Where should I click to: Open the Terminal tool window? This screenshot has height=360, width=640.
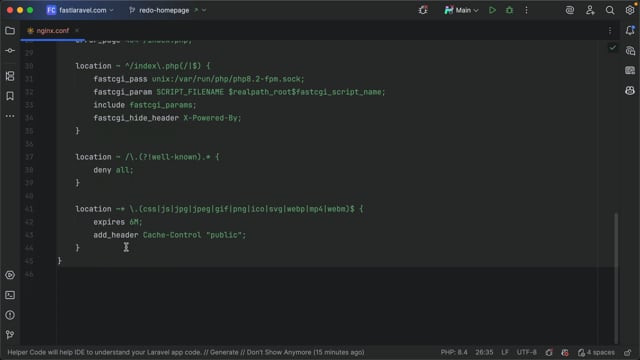(x=10, y=295)
